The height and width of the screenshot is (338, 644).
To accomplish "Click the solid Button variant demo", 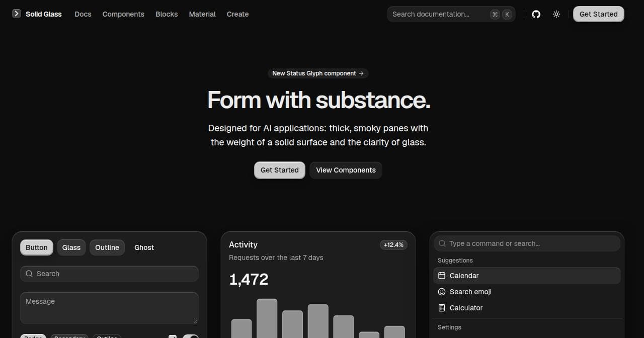I will tap(37, 247).
